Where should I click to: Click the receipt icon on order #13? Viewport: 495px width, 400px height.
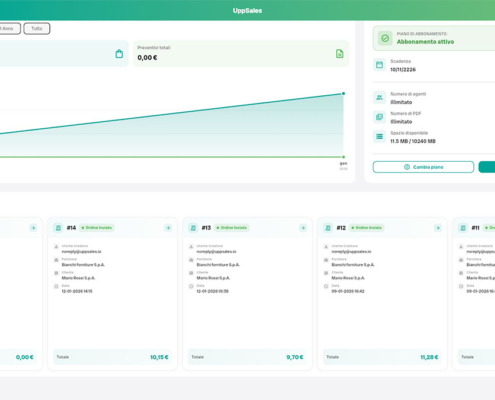[193, 228]
